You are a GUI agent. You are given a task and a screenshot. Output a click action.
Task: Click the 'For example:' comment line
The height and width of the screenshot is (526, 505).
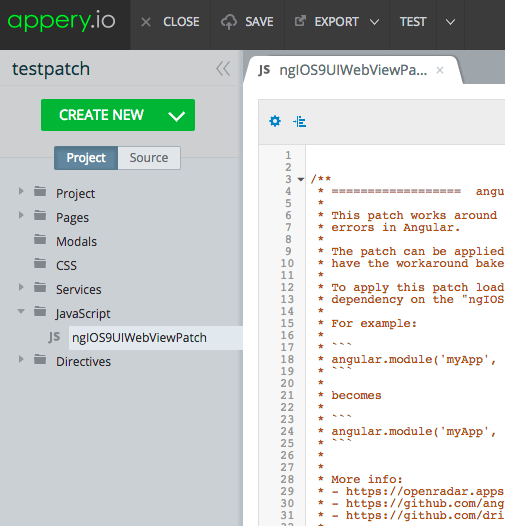[374, 323]
